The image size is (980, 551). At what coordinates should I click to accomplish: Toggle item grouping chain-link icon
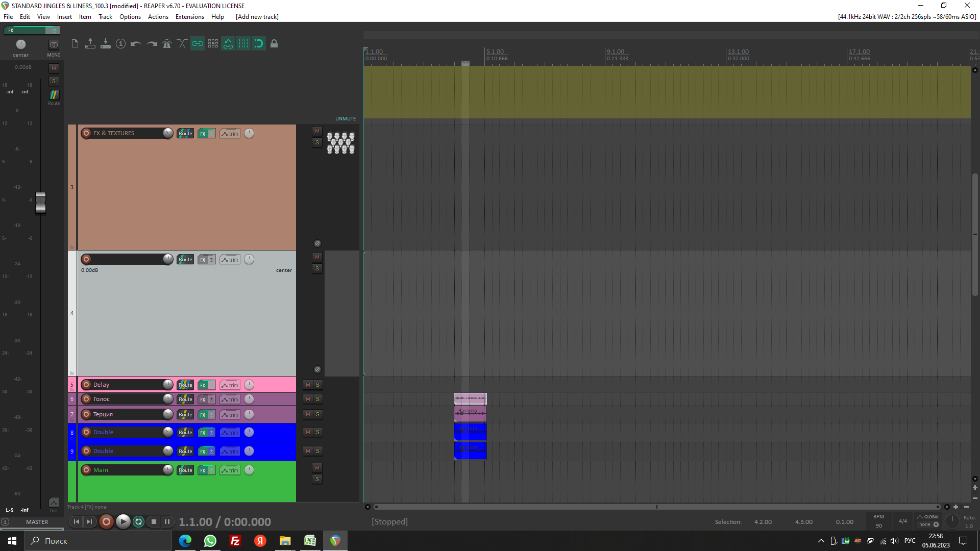[x=198, y=44]
